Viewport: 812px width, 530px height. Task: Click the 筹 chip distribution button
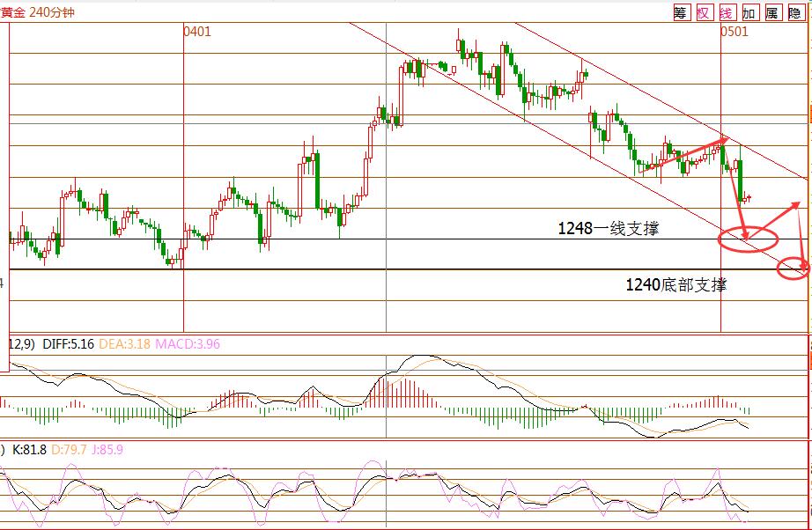coord(681,12)
